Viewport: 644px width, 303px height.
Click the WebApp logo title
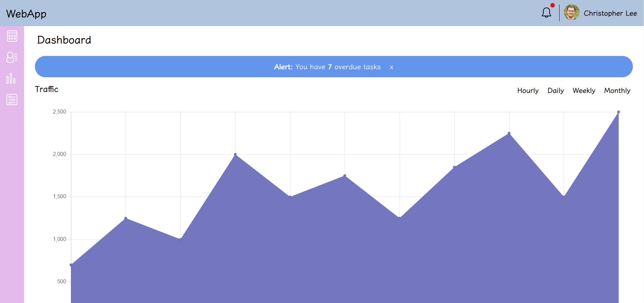(26, 14)
